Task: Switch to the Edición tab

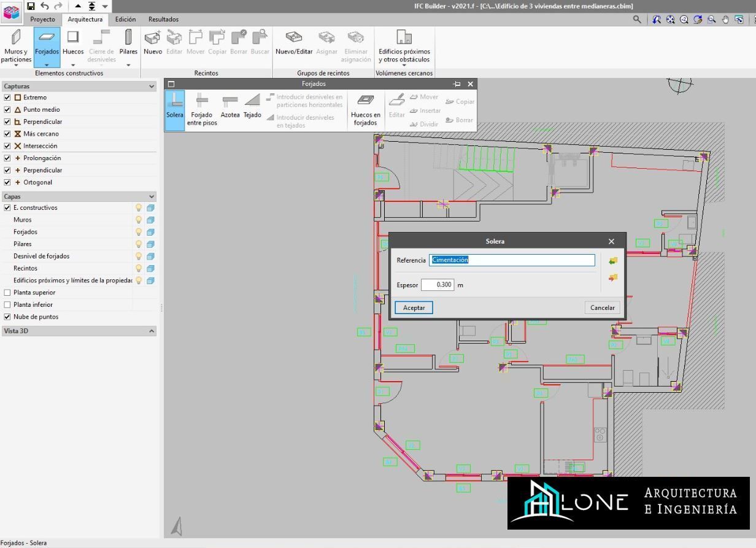Action: tap(126, 19)
